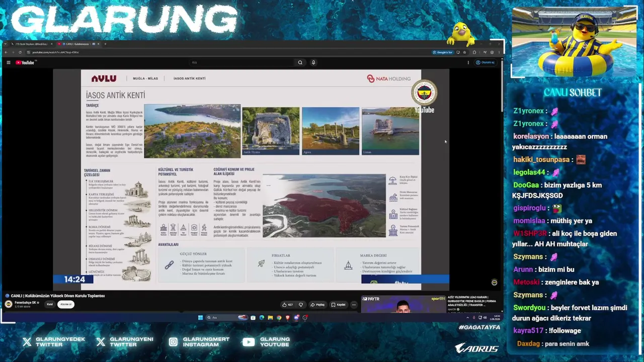Click chat username Arunn

coord(523,269)
